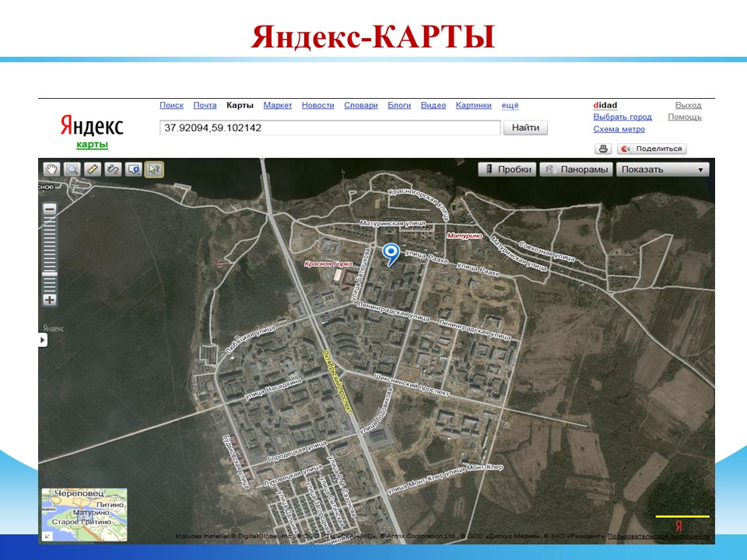Click the Найти search button
747x560 pixels.
click(525, 128)
